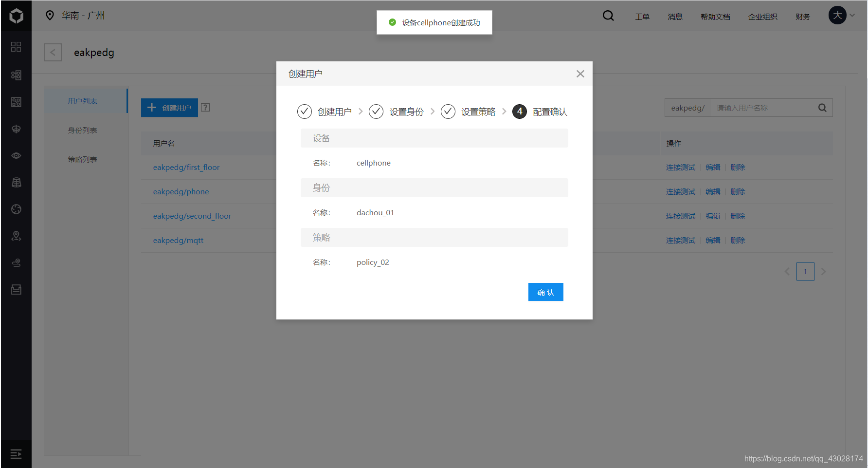Click 编辑 for eakpedg/second_floor
The width and height of the screenshot is (868, 468).
(x=713, y=216)
